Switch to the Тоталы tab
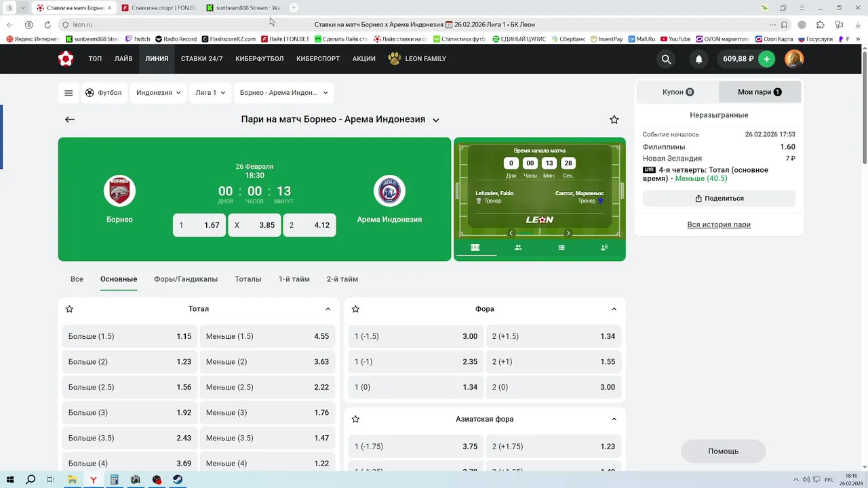868x488 pixels. click(x=248, y=279)
